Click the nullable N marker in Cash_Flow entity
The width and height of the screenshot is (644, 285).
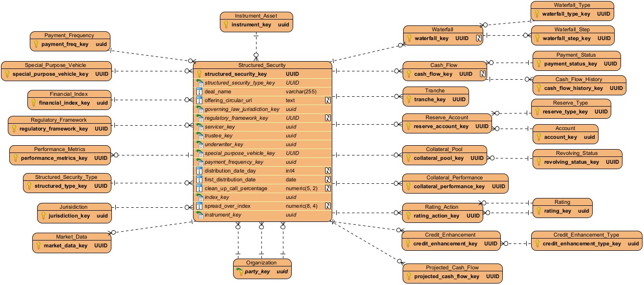(x=482, y=74)
